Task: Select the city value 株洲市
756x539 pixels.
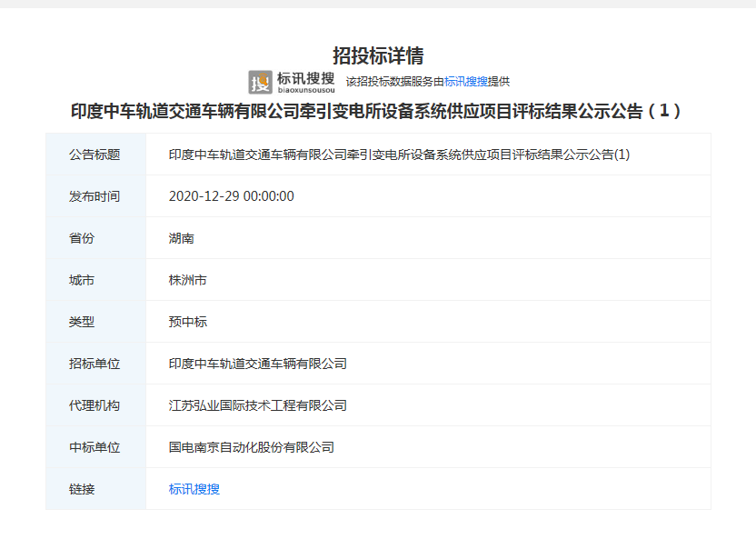Action: coord(187,280)
